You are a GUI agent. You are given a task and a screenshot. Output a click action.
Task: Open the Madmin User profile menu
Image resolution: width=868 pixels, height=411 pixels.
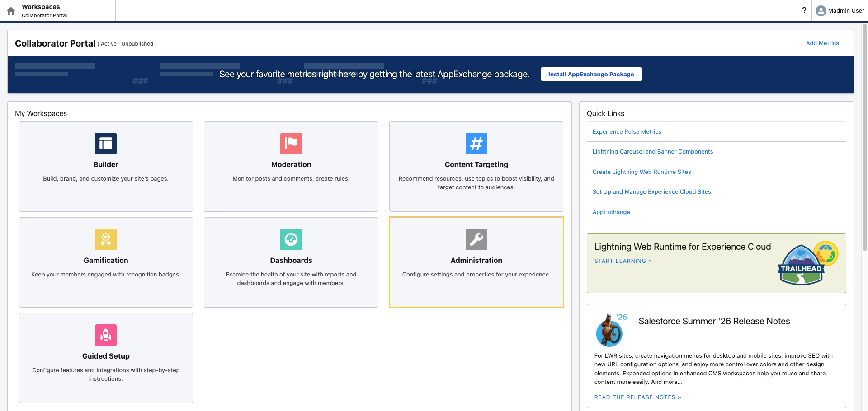pyautogui.click(x=840, y=11)
